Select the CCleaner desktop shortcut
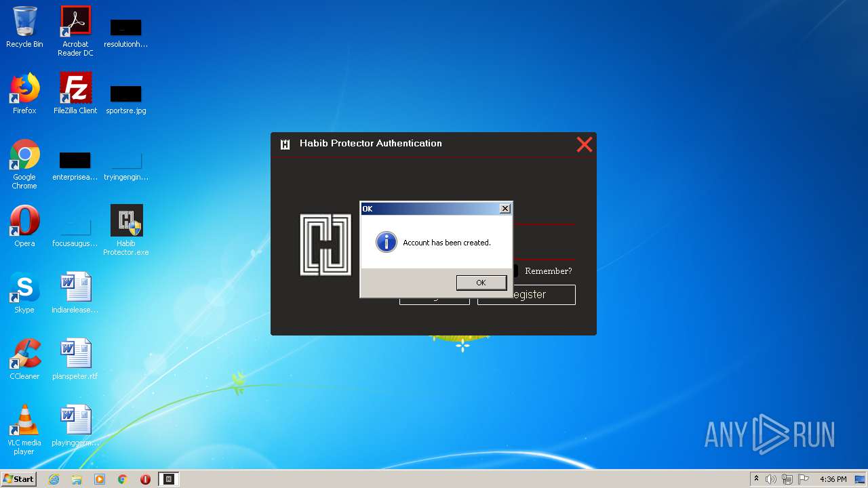 pyautogui.click(x=24, y=359)
